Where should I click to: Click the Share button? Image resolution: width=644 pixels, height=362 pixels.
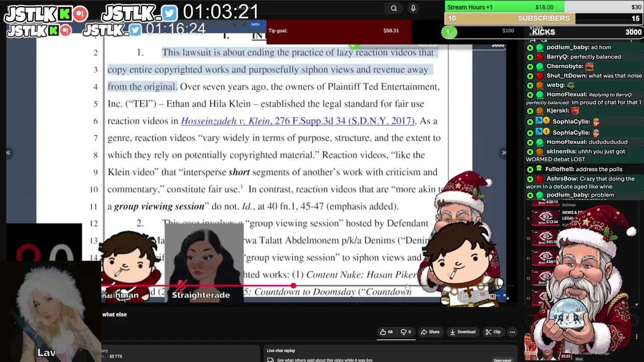point(430,332)
